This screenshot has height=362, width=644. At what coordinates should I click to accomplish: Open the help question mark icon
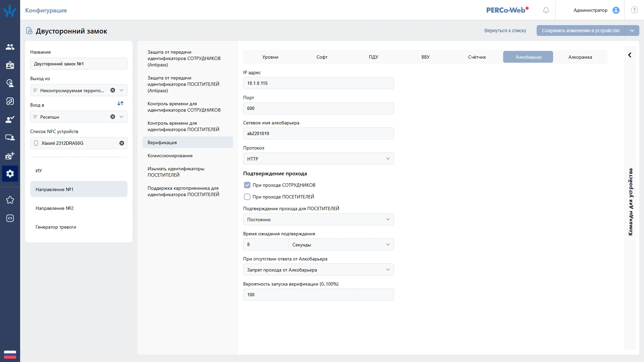(634, 10)
